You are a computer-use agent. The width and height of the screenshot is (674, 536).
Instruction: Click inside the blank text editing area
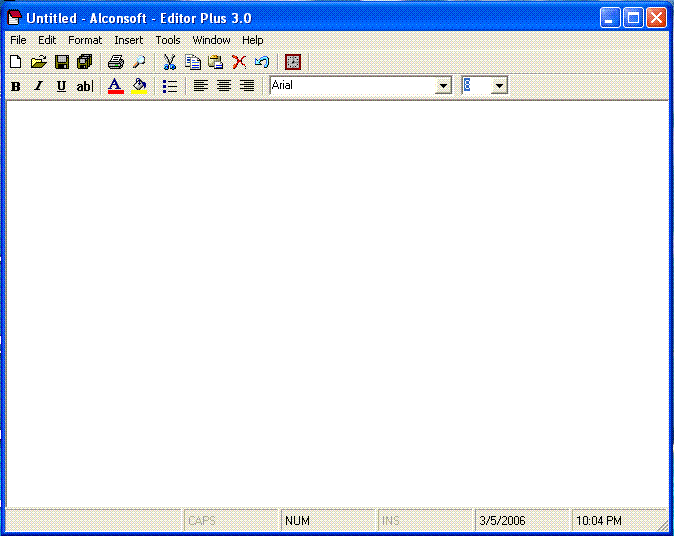pos(336,300)
